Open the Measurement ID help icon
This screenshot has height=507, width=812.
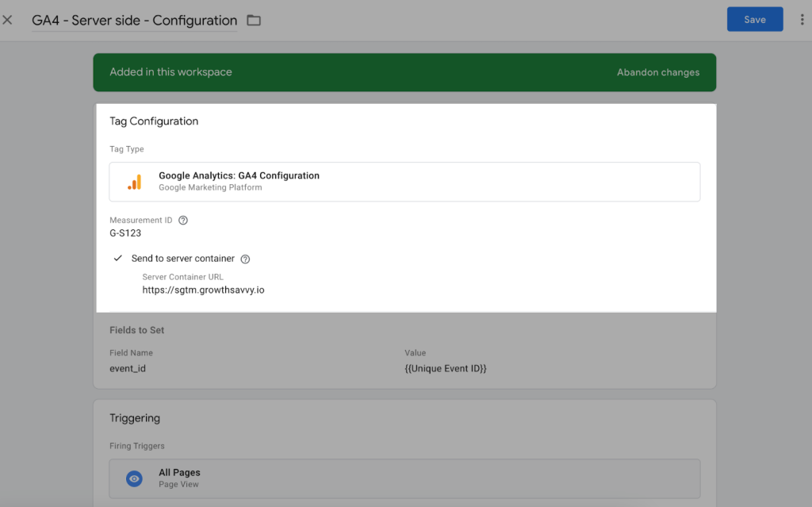pos(183,221)
